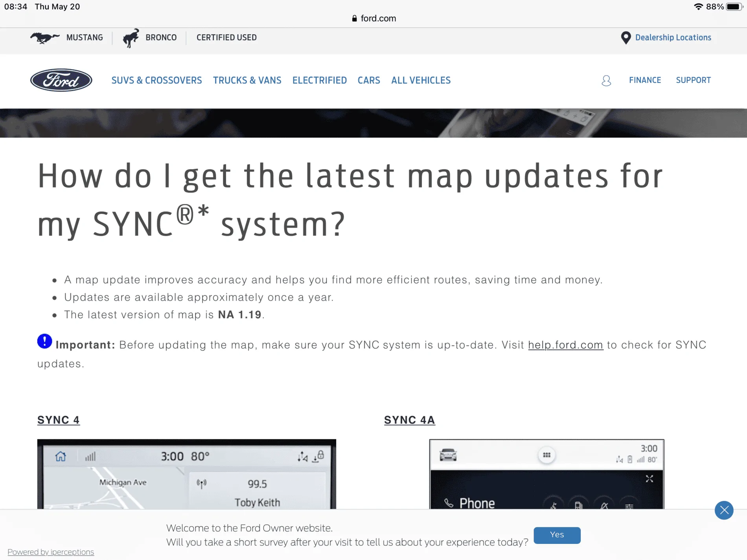Tap the home icon in SYNC 4 image
The image size is (747, 560).
61,457
